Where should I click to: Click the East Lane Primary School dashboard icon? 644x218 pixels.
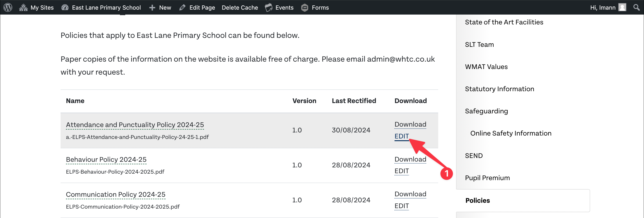tap(65, 8)
